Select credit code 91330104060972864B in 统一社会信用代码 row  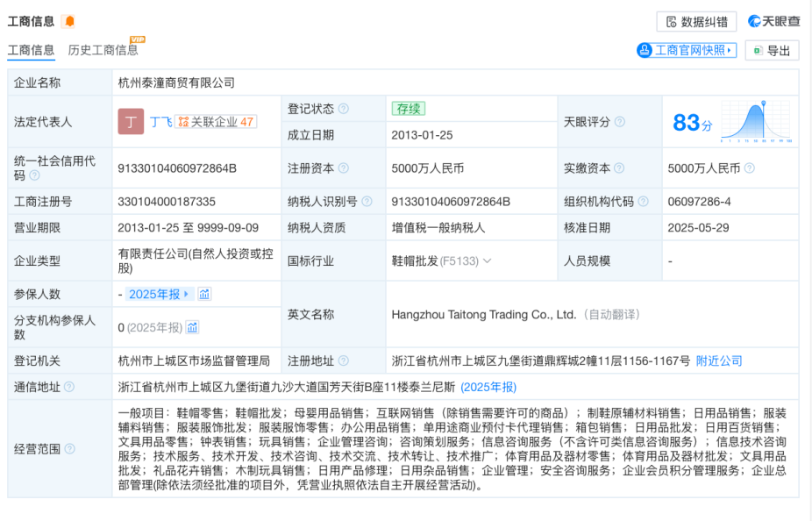tap(177, 168)
